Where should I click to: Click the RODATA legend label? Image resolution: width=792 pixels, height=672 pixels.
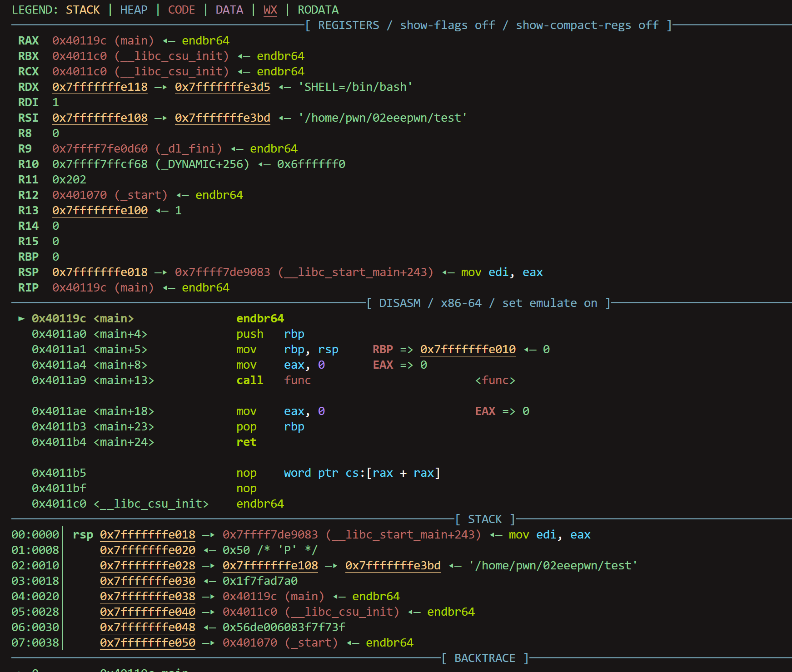pyautogui.click(x=318, y=10)
